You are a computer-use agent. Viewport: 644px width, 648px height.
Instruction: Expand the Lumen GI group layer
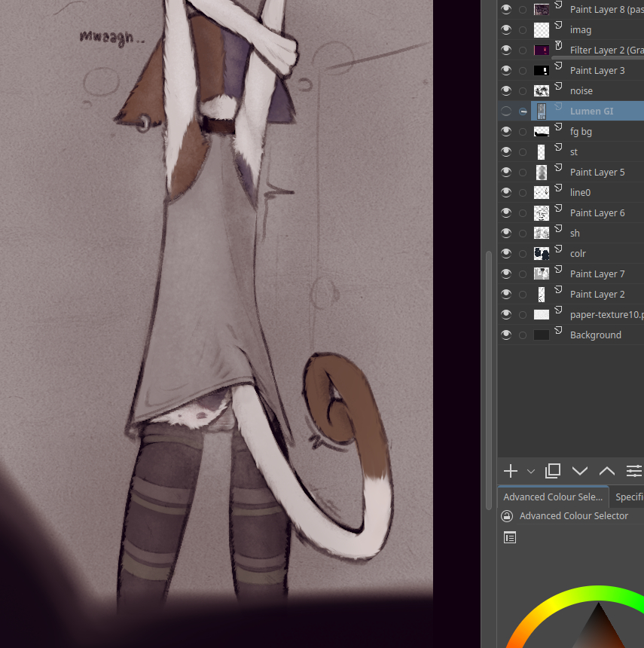523,111
